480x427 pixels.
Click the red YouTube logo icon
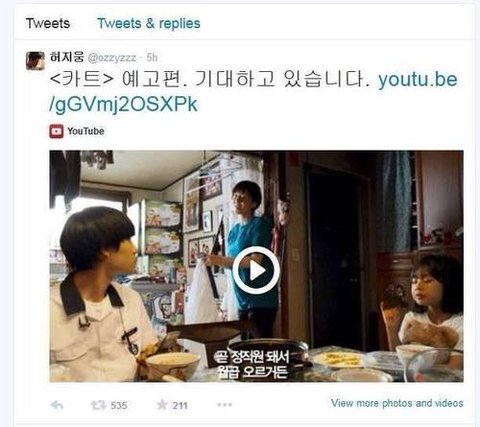(56, 131)
